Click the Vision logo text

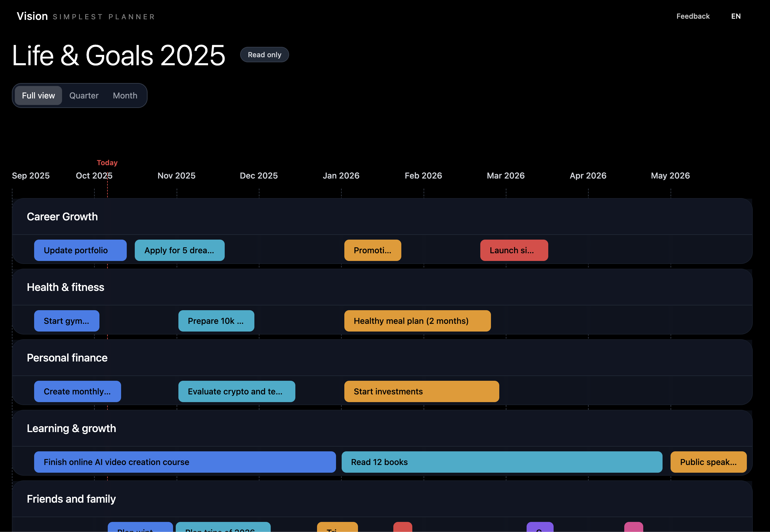(x=32, y=16)
